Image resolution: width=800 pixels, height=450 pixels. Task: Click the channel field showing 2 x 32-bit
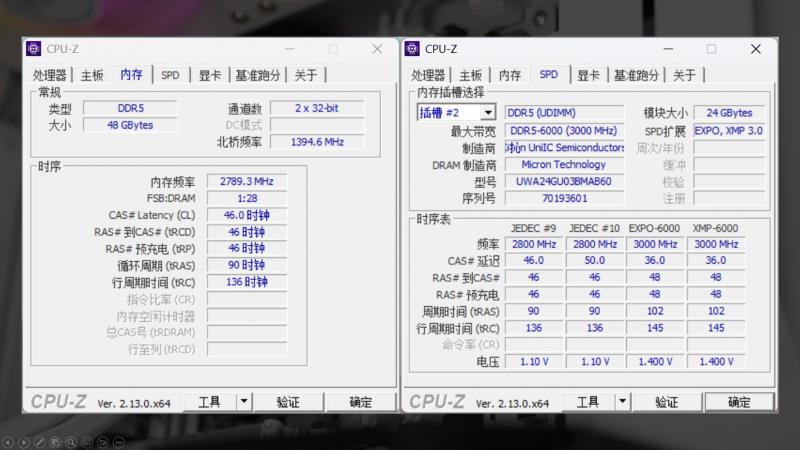[317, 108]
